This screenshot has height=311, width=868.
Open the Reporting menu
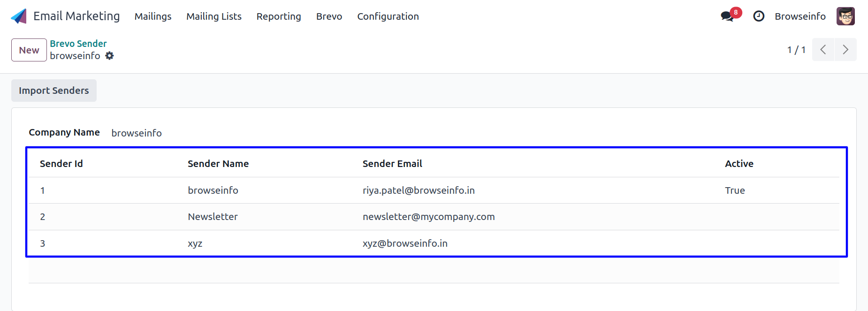click(x=279, y=16)
